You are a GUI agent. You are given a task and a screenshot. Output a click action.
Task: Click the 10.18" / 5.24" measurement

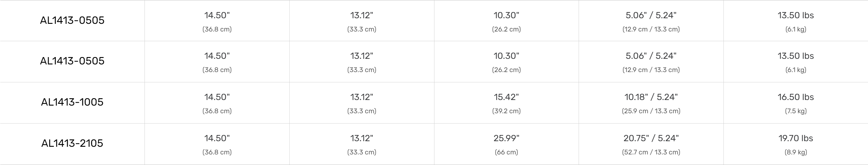(x=651, y=97)
